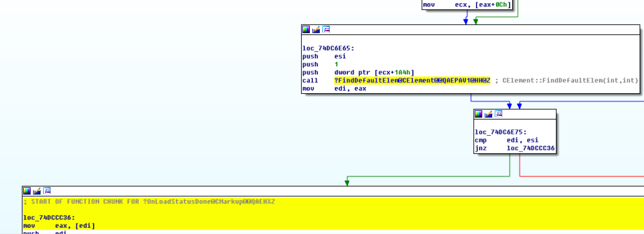Click the 'mov eax, [edi]' instruction
Image resolution: width=644 pixels, height=234 pixels.
click(x=59, y=226)
